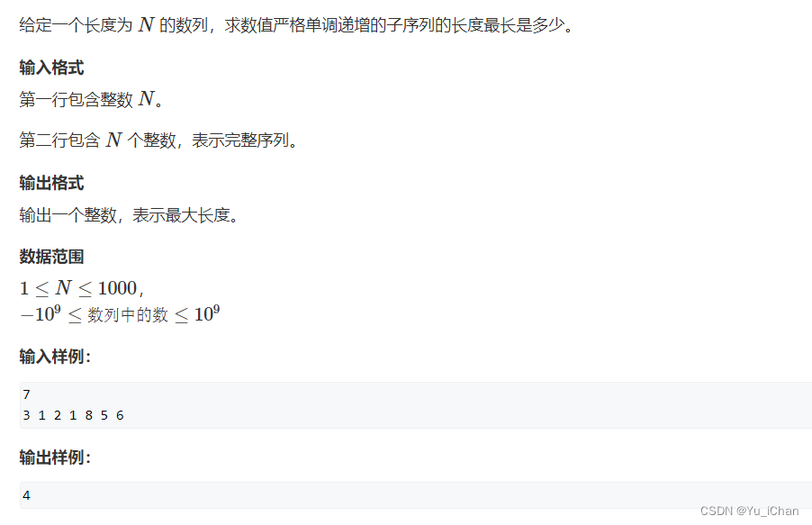Click the value 1000 in the data range

pyautogui.click(x=117, y=288)
